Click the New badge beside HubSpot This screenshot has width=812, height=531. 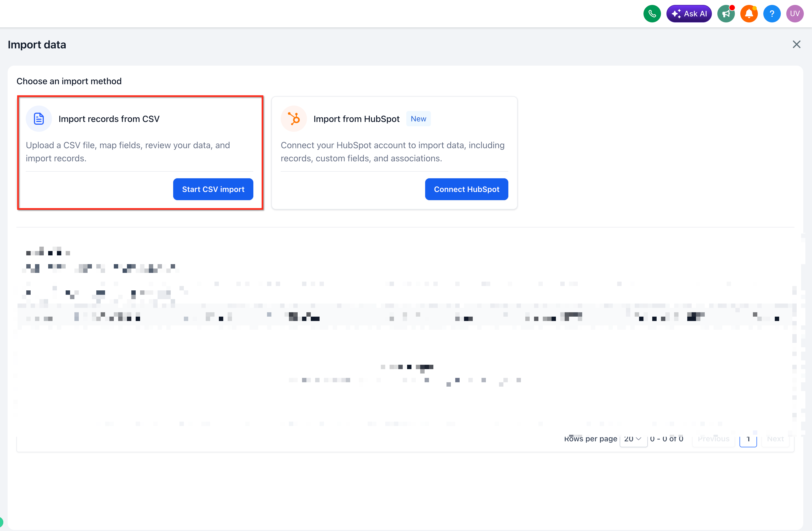pos(418,119)
